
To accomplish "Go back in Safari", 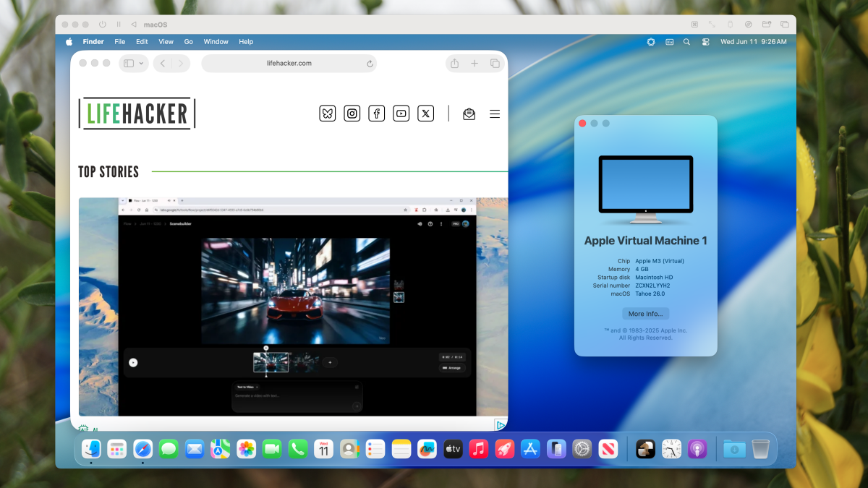I will (163, 64).
